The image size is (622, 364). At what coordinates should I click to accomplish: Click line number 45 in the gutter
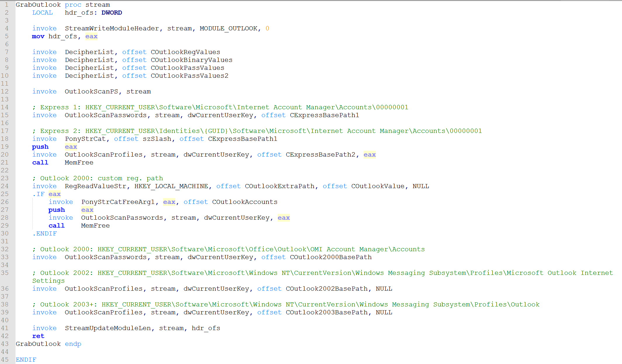(5, 360)
